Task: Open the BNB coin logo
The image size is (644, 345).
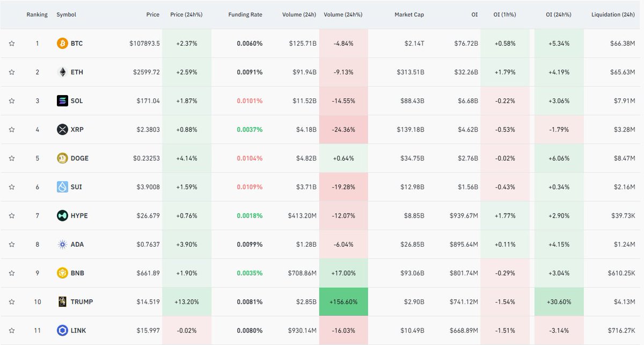Action: coord(62,273)
